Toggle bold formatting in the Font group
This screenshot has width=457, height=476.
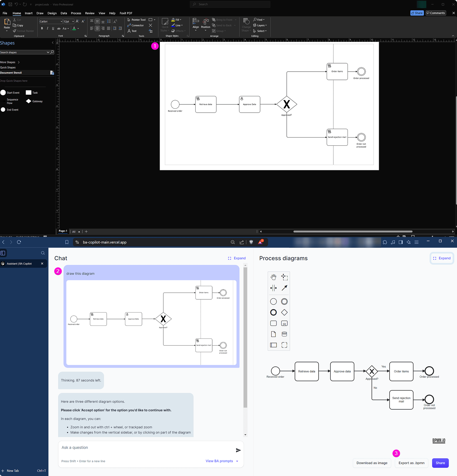tap(42, 28)
